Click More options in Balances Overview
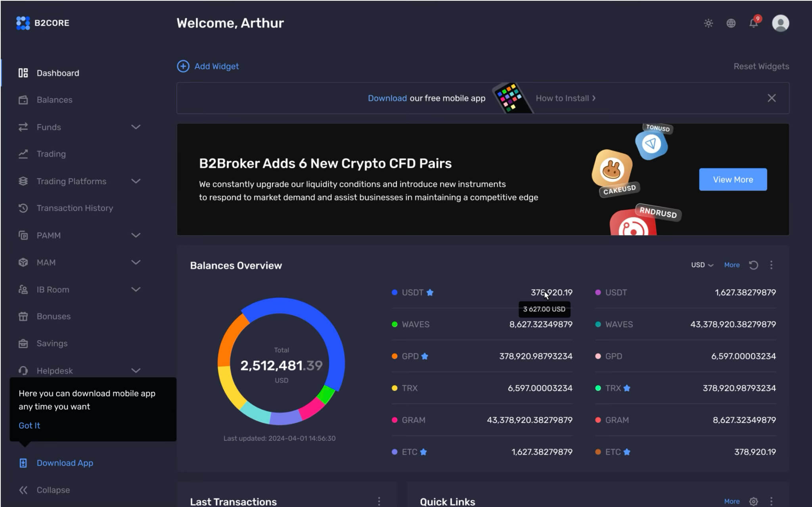 coord(772,265)
